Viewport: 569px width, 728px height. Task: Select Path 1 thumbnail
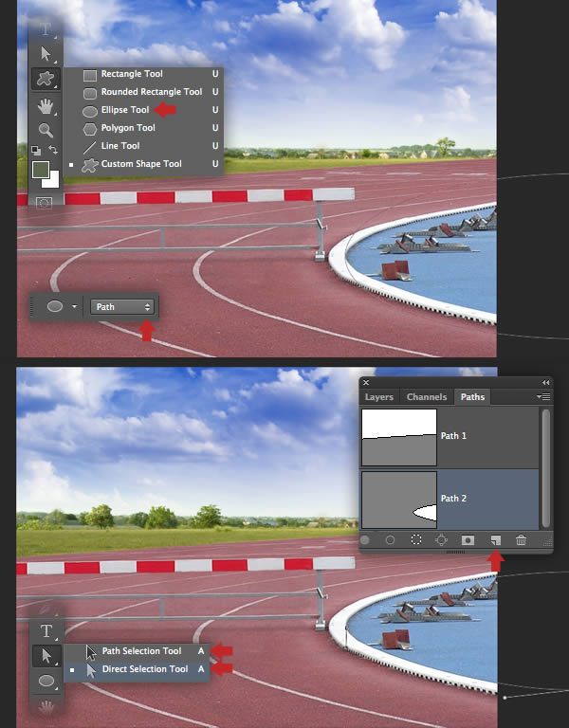399,437
